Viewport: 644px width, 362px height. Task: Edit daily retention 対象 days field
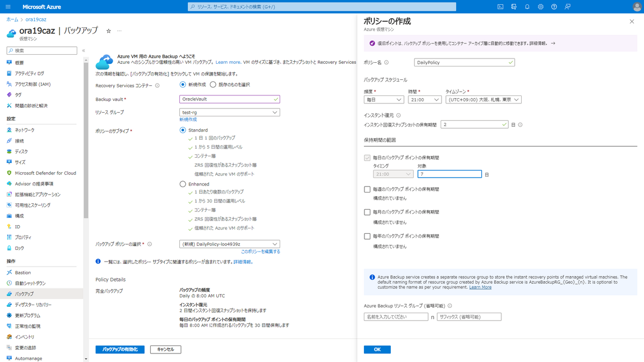[450, 174]
